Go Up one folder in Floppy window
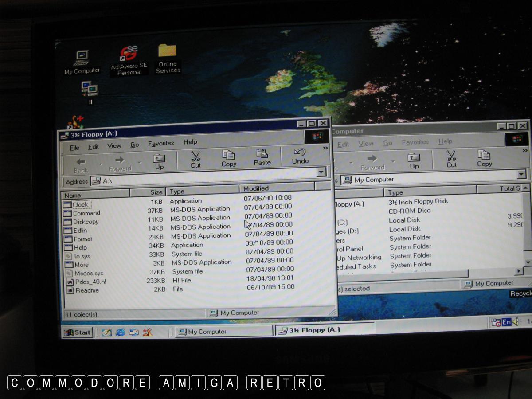 [159, 161]
